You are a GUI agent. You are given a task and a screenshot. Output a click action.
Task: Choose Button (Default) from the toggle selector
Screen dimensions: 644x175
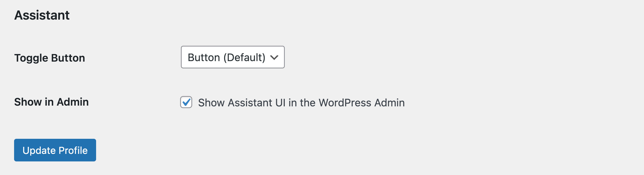(233, 57)
